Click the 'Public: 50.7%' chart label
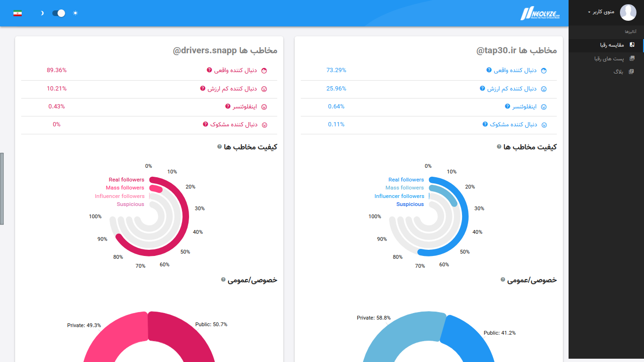644x362 pixels. (211, 324)
